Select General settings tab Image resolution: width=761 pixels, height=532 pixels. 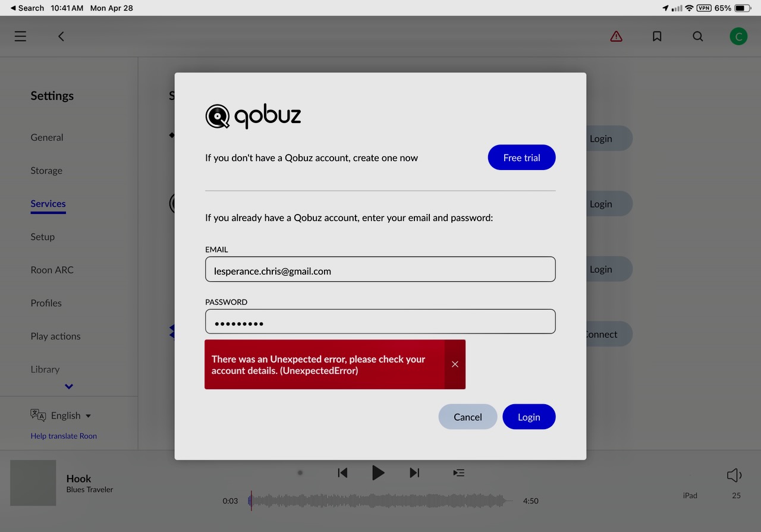(47, 137)
